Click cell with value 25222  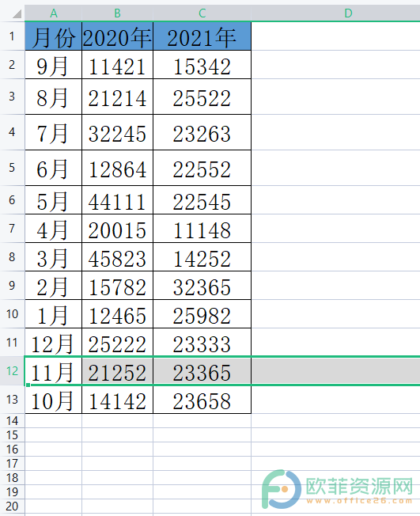pyautogui.click(x=117, y=342)
